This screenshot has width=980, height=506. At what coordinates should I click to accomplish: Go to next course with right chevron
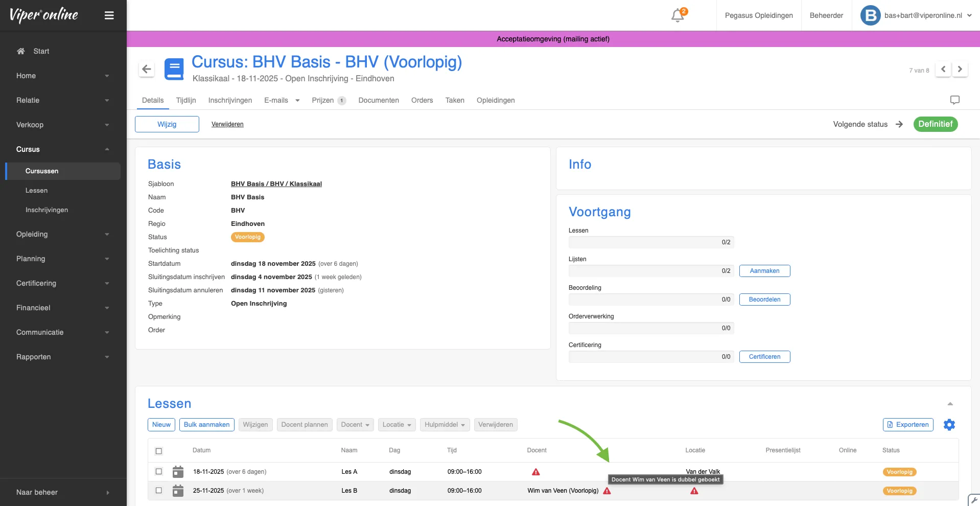point(960,70)
